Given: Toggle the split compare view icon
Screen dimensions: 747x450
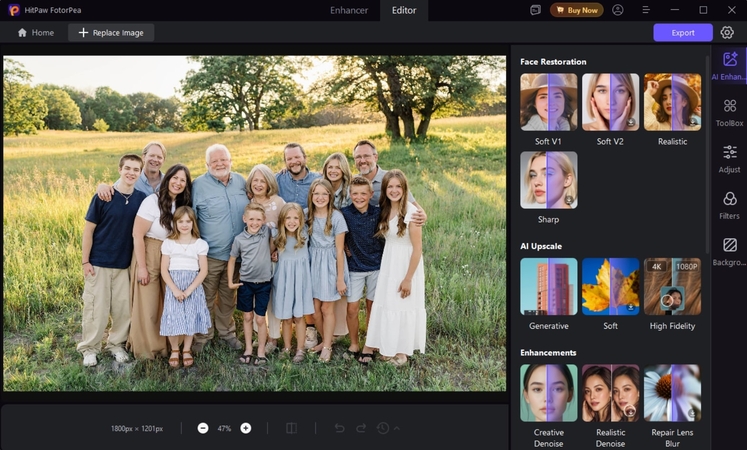Looking at the screenshot, I should tap(291, 428).
